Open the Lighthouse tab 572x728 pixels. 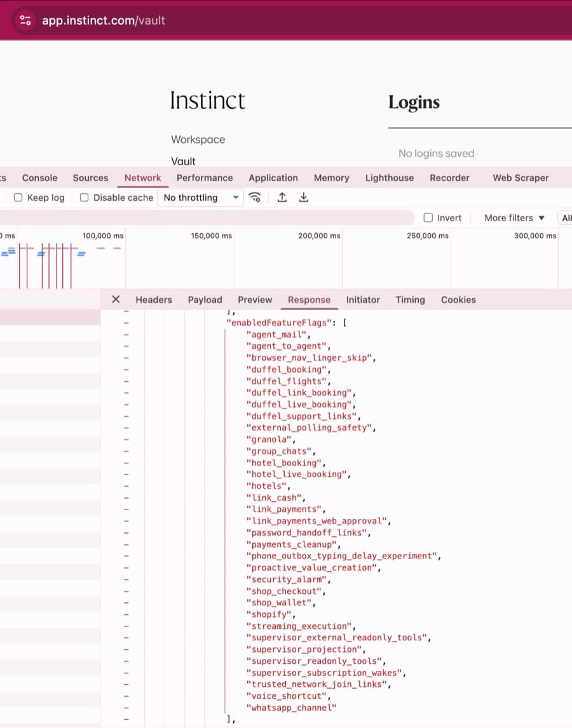390,178
